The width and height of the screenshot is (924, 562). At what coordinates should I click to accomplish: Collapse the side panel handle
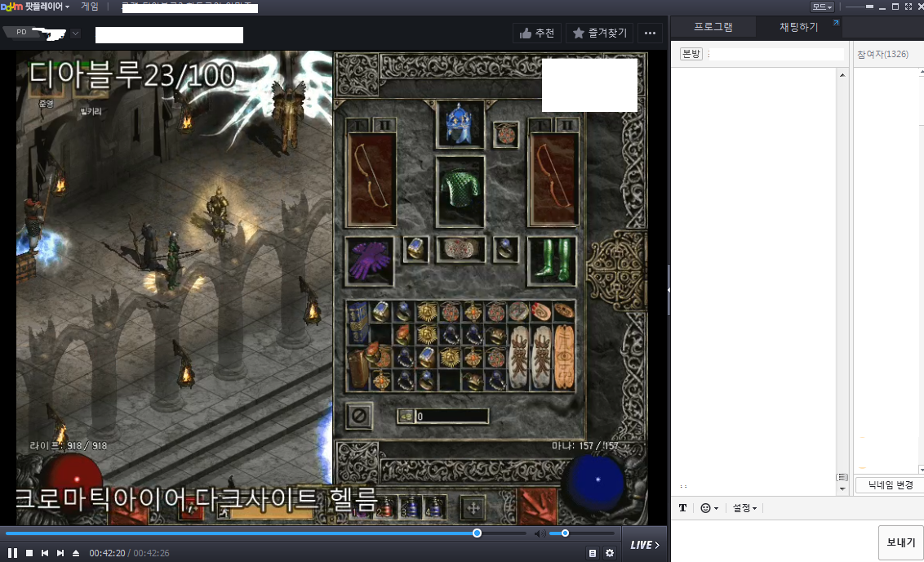669,289
